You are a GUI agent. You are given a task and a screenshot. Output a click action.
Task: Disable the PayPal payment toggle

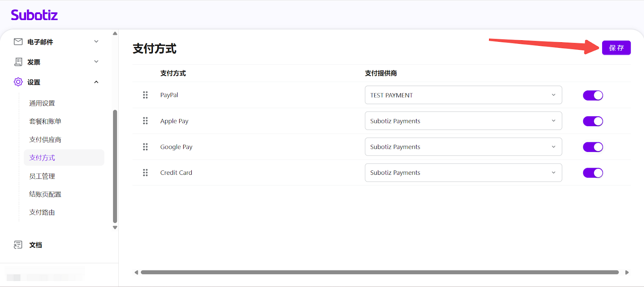point(592,95)
